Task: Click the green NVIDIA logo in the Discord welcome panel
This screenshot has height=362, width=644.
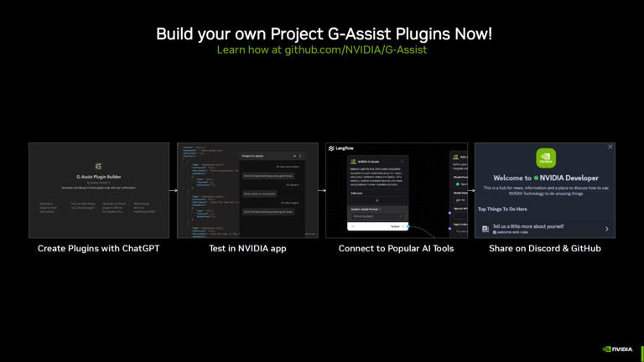Action: pos(546,158)
